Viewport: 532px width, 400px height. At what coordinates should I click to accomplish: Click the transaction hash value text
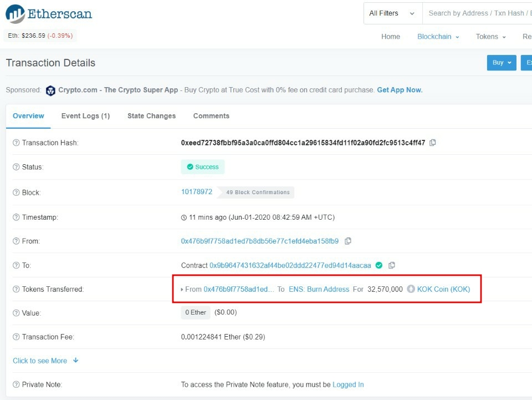(x=303, y=143)
